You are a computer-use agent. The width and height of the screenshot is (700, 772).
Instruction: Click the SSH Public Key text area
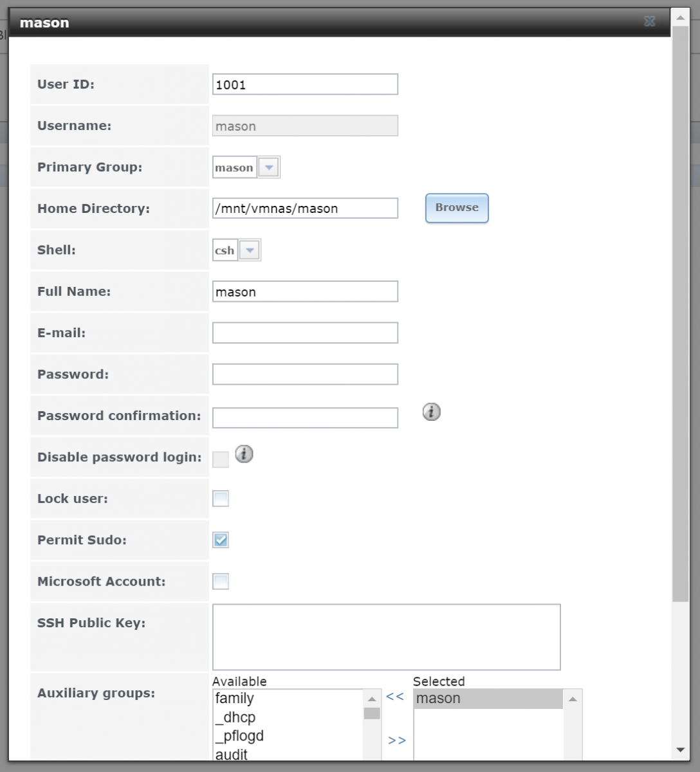pos(387,637)
